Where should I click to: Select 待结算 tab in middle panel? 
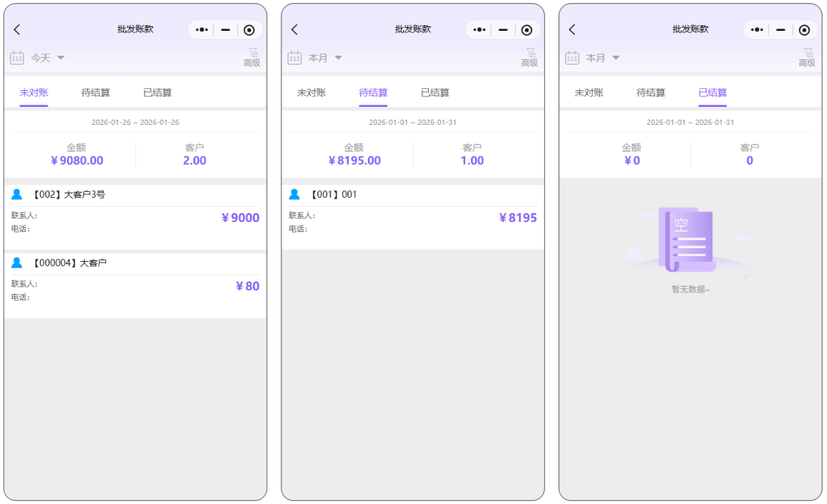pos(373,93)
